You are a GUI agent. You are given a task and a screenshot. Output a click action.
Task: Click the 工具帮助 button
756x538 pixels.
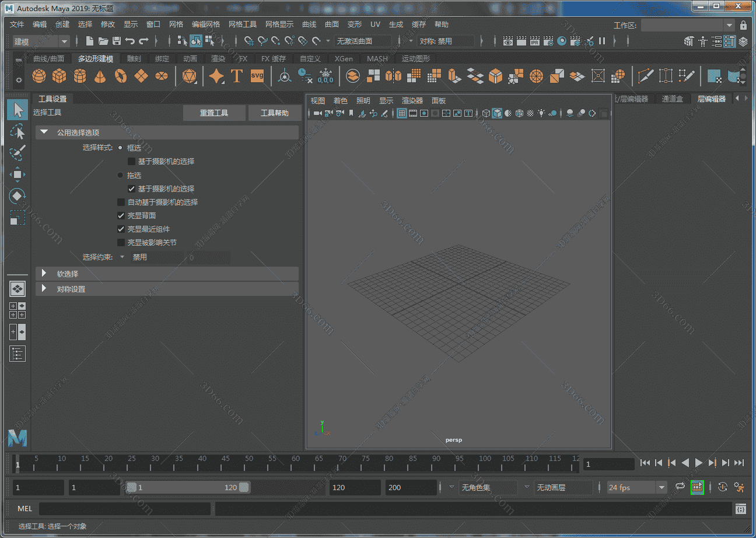(275, 113)
